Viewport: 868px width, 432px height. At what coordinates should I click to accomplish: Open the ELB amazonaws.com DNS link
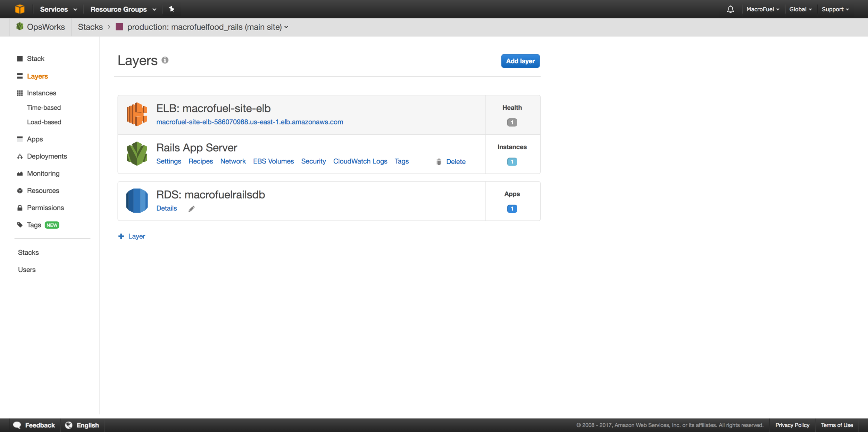pos(250,122)
